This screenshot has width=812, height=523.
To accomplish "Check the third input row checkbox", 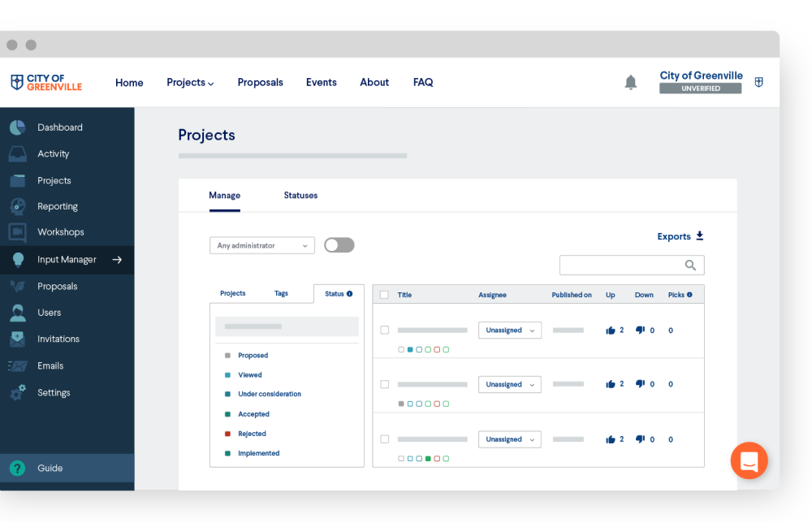I will (384, 439).
